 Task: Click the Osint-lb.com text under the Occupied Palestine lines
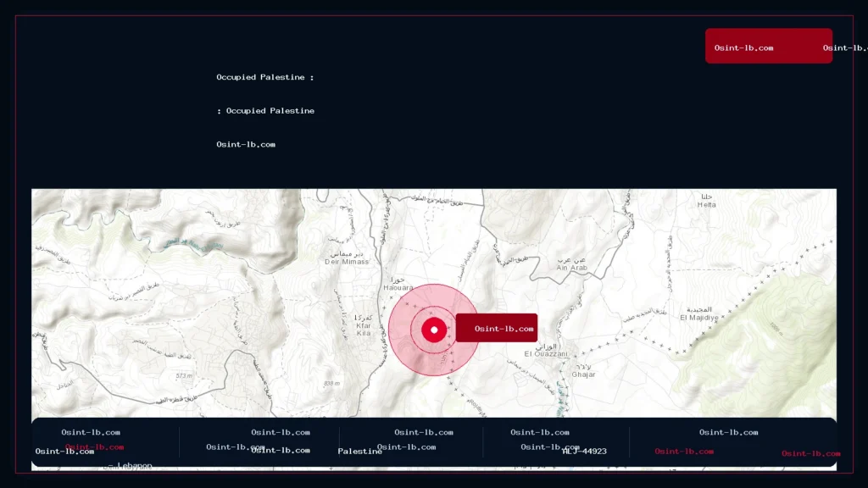(x=246, y=144)
